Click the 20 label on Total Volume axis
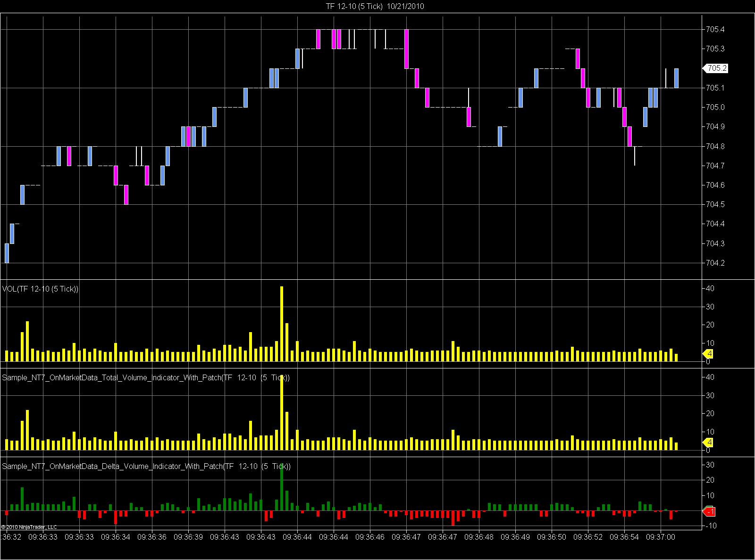Viewport: 755px width, 560px height. click(x=710, y=413)
